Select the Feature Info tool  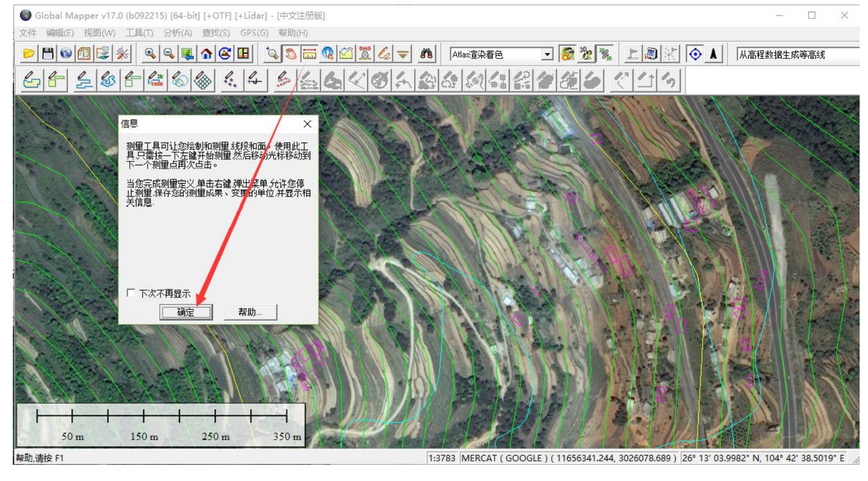[328, 54]
